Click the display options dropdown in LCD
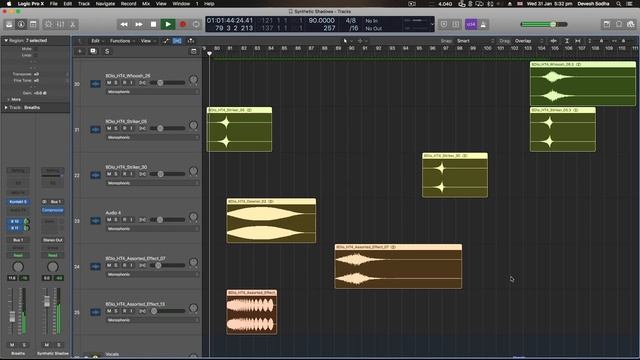 tap(432, 24)
